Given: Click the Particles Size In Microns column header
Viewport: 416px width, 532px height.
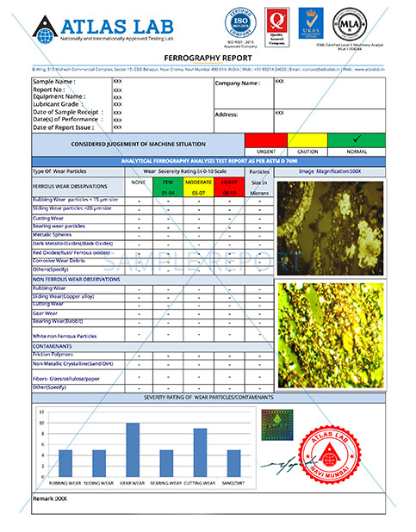Looking at the screenshot, I should (x=259, y=182).
